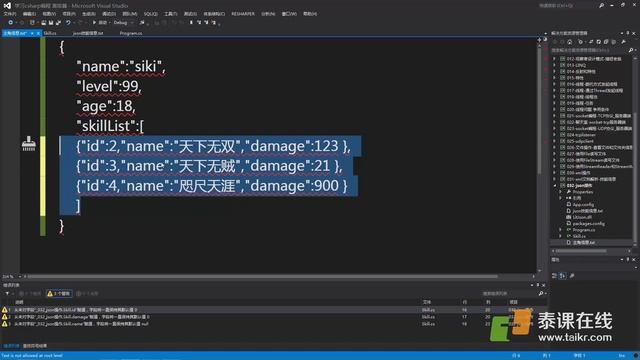Image resolution: width=640 pixels, height=360 pixels.
Task: Click the Home icon in Solution Explorer toolbar
Action: 570,42
